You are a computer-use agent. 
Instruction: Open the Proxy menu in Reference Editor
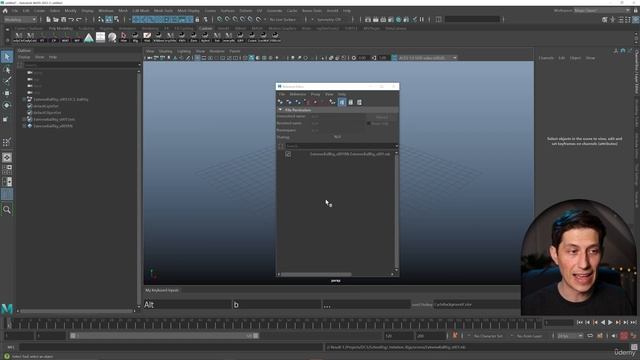click(x=316, y=94)
